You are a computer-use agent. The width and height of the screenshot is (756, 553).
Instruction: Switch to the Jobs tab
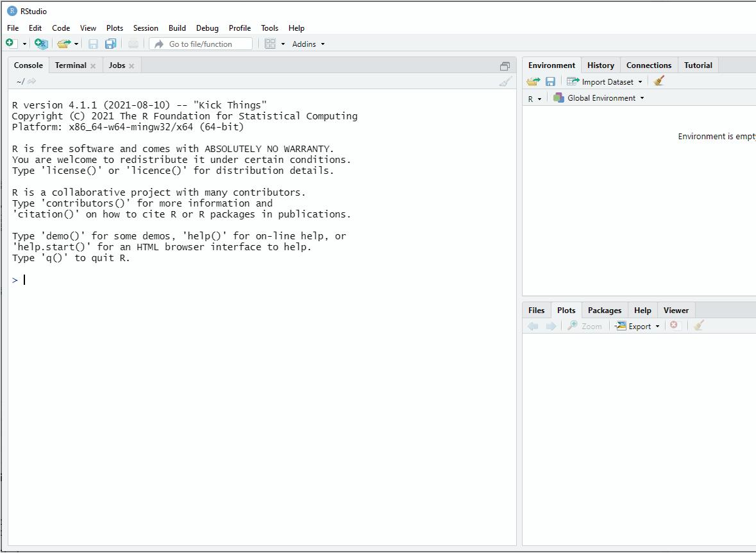click(117, 65)
